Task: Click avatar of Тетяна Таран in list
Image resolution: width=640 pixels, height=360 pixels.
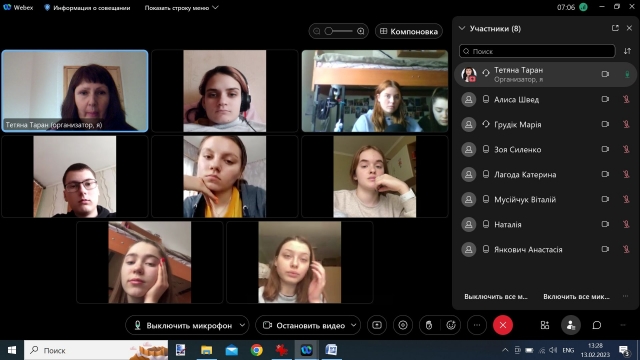Action: click(x=469, y=74)
